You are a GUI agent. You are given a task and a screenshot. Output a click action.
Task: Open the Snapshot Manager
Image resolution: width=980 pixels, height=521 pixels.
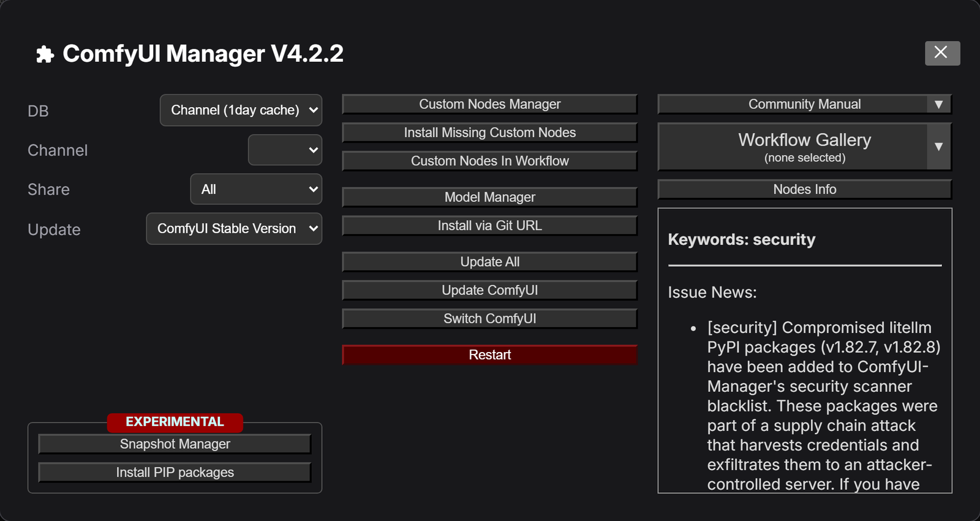(x=175, y=444)
